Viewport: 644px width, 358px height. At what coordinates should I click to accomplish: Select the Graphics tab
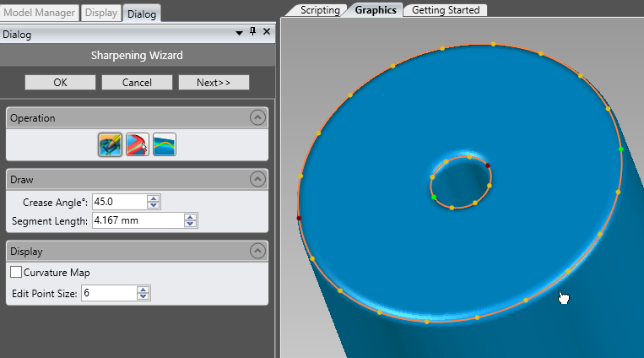point(376,10)
